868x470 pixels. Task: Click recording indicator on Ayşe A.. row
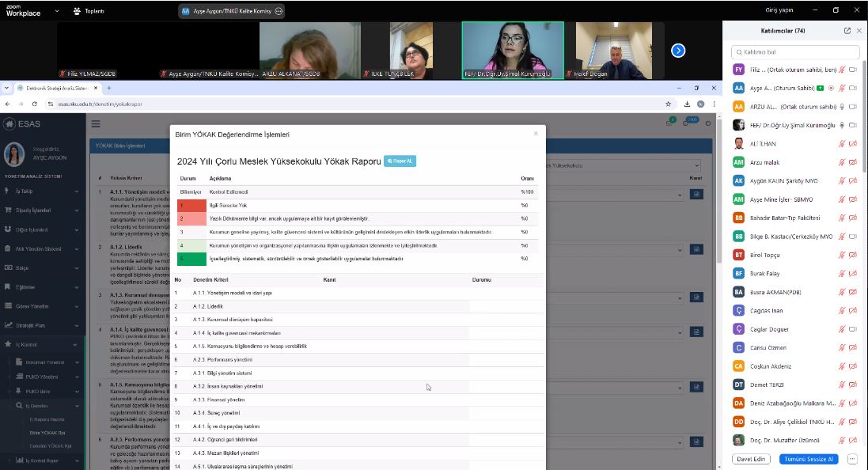[831, 88]
